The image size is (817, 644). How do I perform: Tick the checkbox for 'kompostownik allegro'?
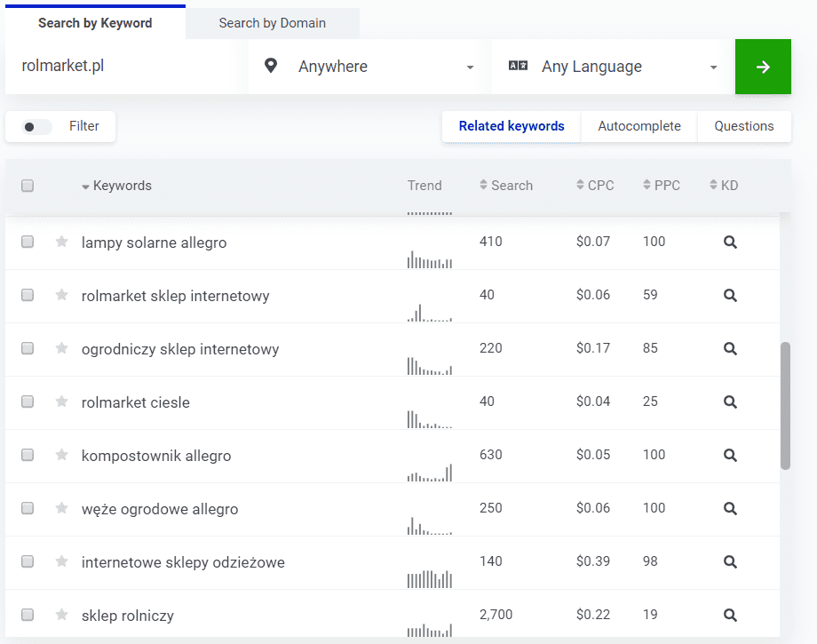click(x=28, y=455)
